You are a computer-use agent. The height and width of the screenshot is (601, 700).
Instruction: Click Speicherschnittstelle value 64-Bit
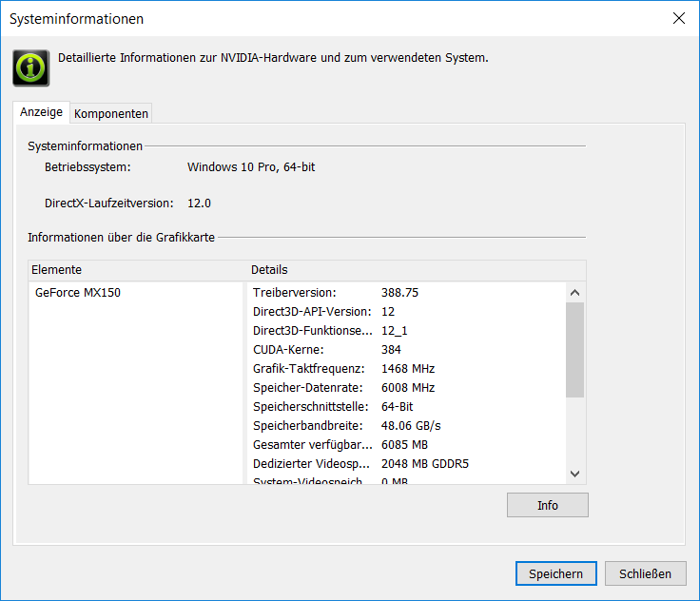397,407
